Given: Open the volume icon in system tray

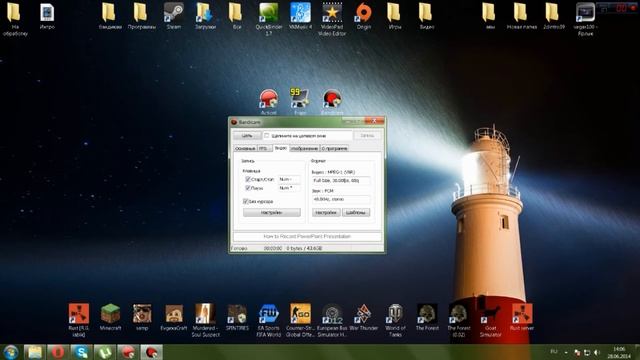Looking at the screenshot, I should (x=597, y=352).
